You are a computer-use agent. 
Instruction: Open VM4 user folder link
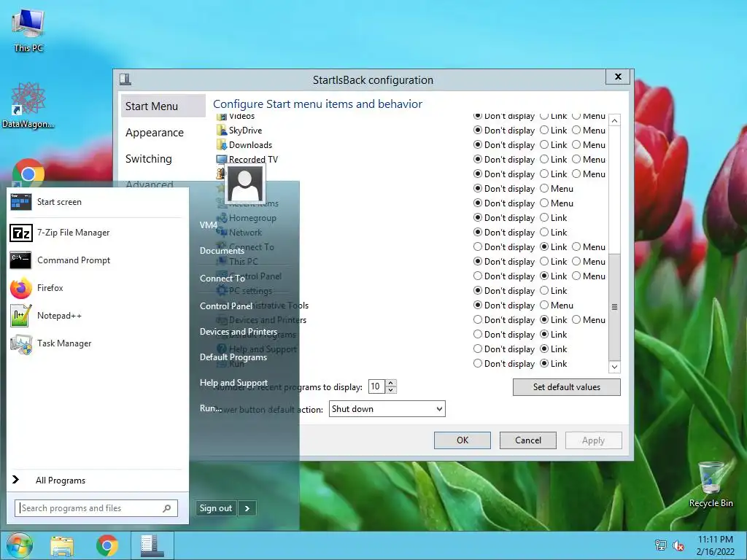(209, 225)
